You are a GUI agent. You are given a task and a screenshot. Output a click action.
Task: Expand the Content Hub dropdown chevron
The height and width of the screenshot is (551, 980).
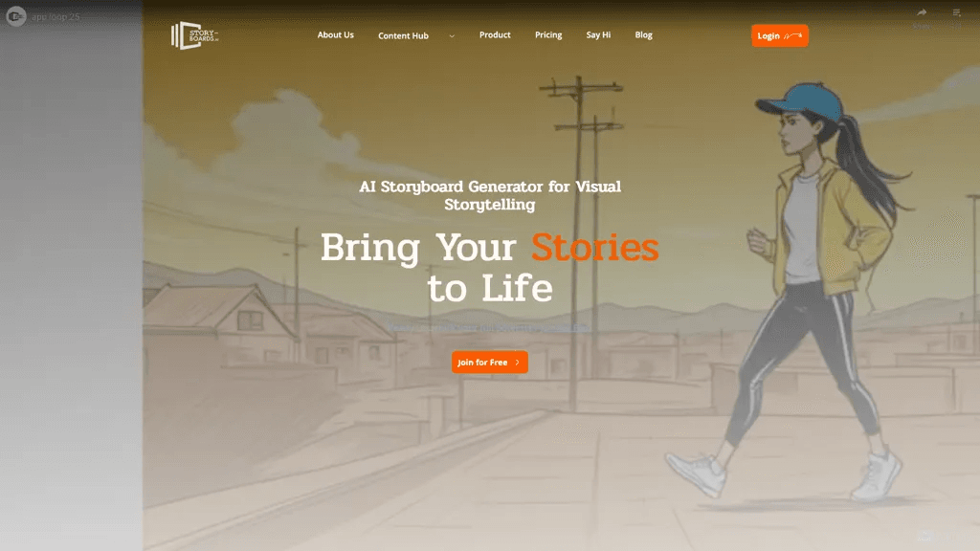(452, 36)
